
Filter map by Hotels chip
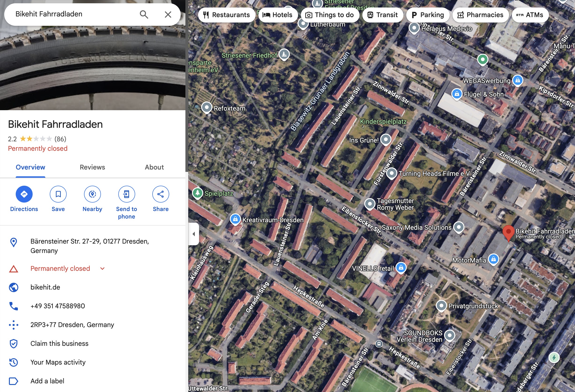pos(278,15)
